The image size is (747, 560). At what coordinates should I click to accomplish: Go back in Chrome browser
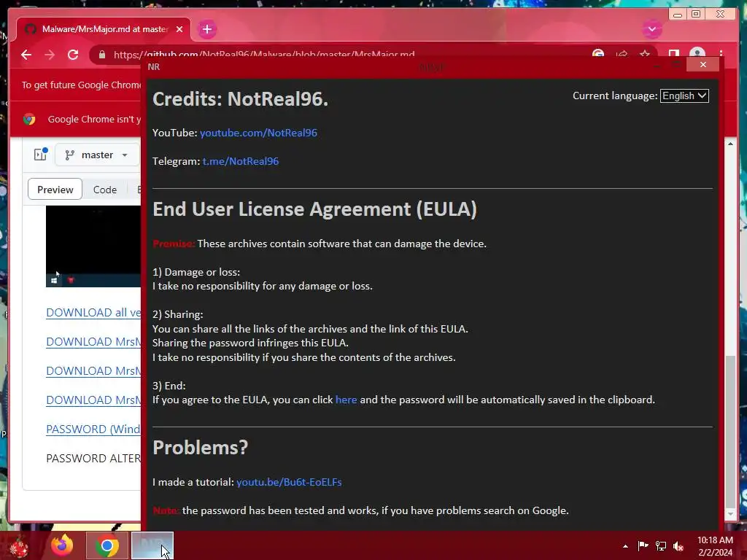26,55
